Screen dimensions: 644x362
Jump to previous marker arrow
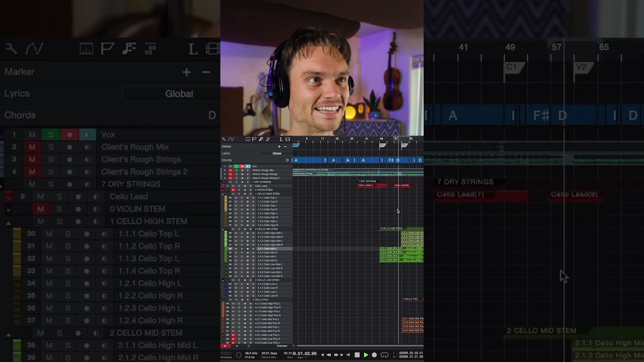pos(323,355)
